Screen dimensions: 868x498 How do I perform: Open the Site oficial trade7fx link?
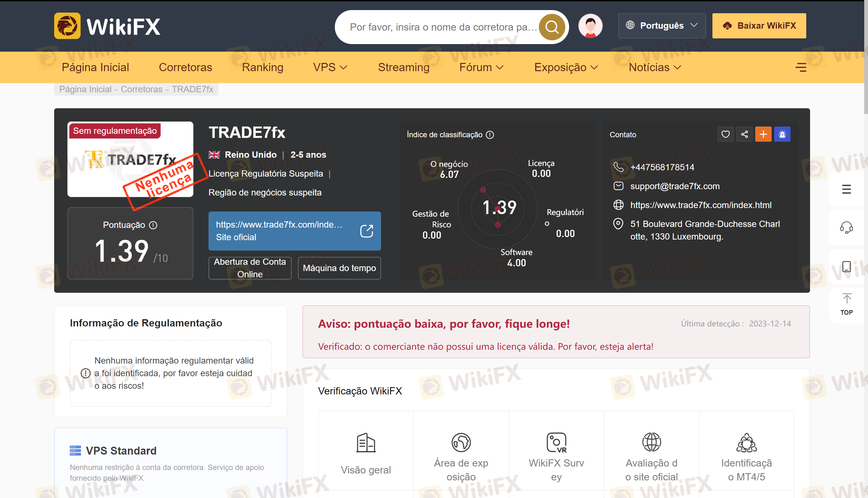click(x=294, y=231)
